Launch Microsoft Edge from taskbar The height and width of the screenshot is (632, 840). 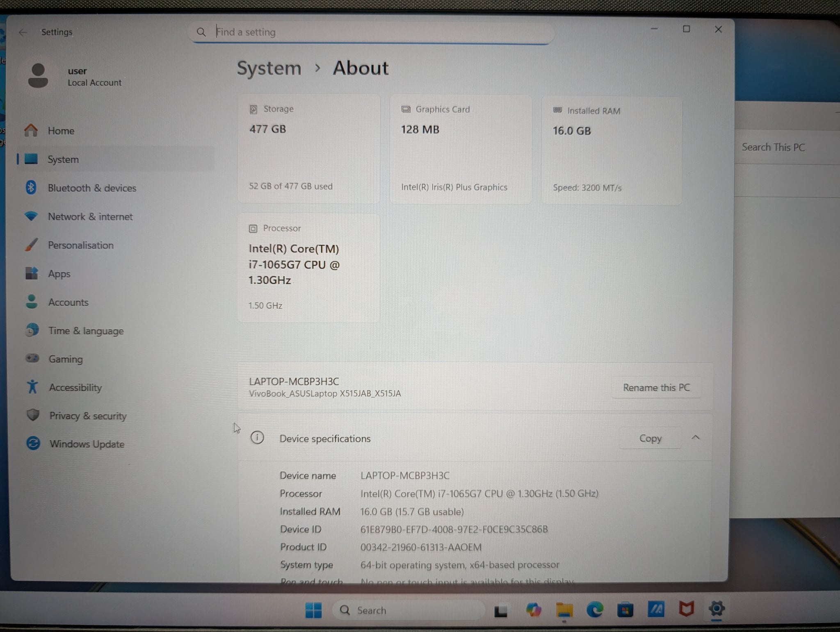pos(595,610)
